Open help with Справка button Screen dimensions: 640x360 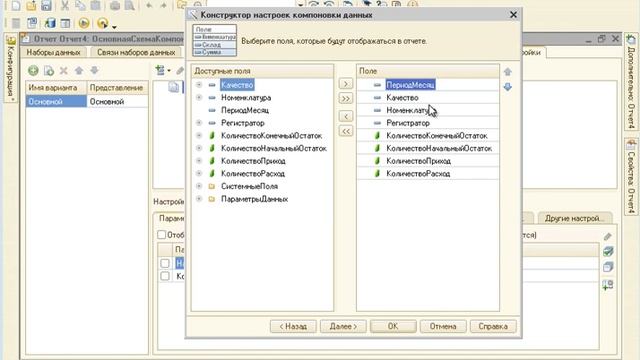coord(493,327)
